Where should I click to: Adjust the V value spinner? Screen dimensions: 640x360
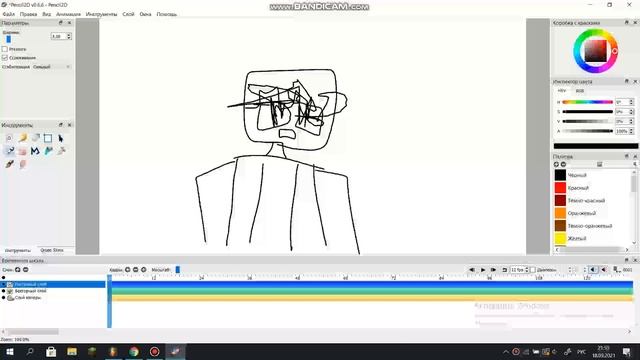631,121
